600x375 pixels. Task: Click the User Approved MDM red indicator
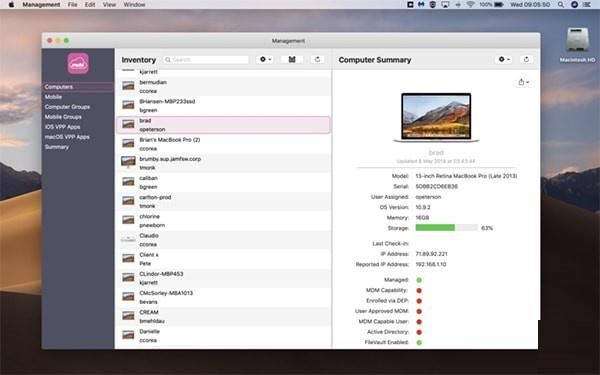(419, 311)
